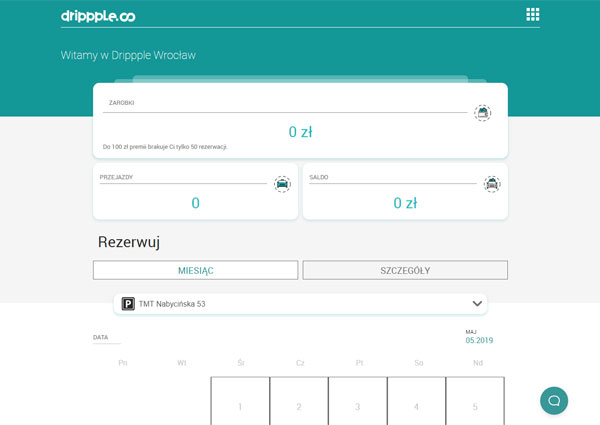Open the 05.2019 month picker
This screenshot has width=600, height=425.
(479, 340)
